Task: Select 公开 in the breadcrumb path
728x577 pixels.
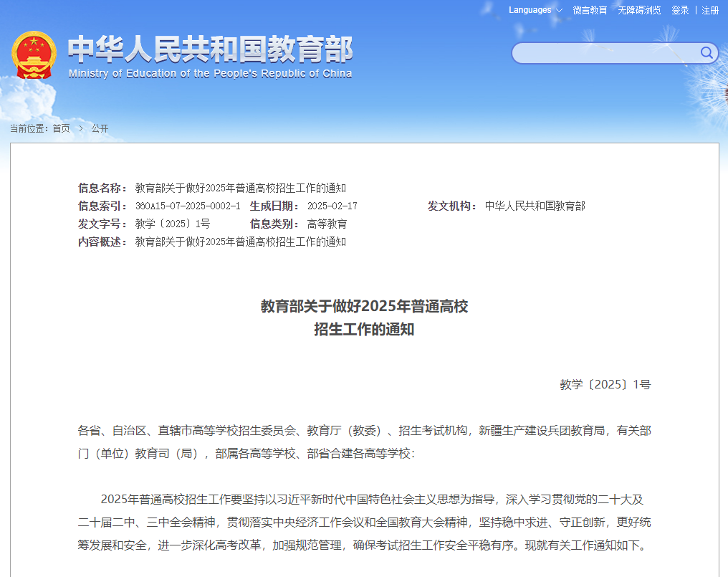Action: coord(100,128)
